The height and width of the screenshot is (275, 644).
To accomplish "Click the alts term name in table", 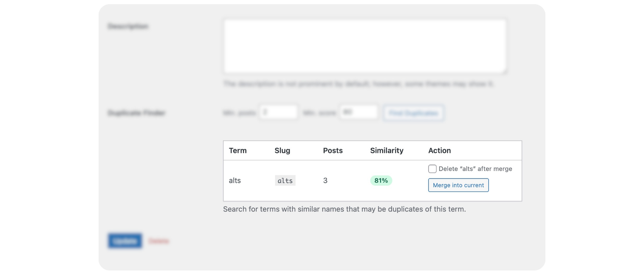I will coord(235,180).
